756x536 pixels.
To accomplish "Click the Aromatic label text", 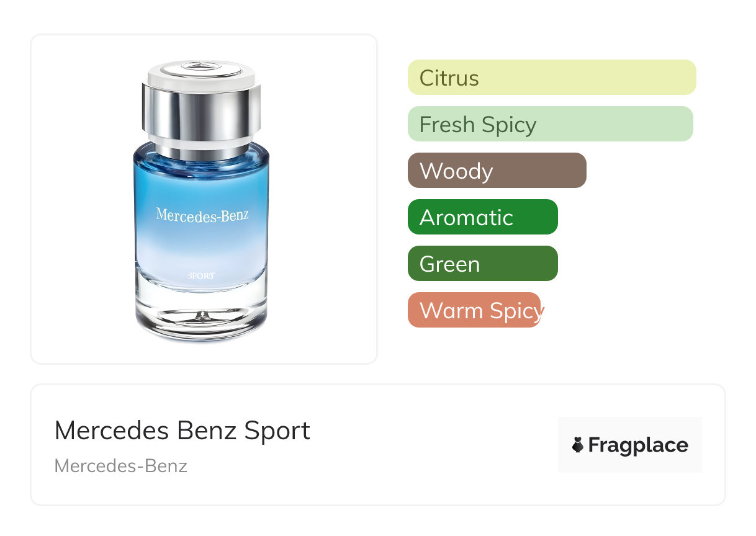I will point(466,218).
